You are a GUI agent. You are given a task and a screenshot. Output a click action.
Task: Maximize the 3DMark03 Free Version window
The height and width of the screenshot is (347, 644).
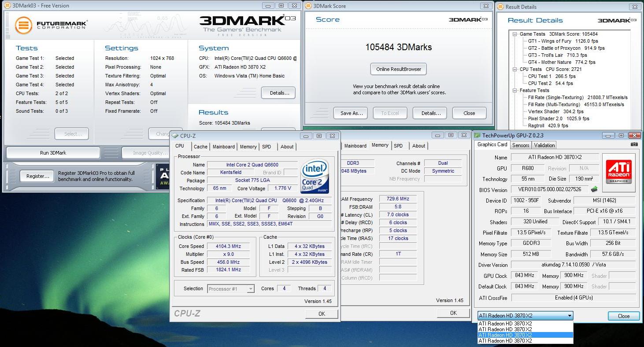coord(281,6)
